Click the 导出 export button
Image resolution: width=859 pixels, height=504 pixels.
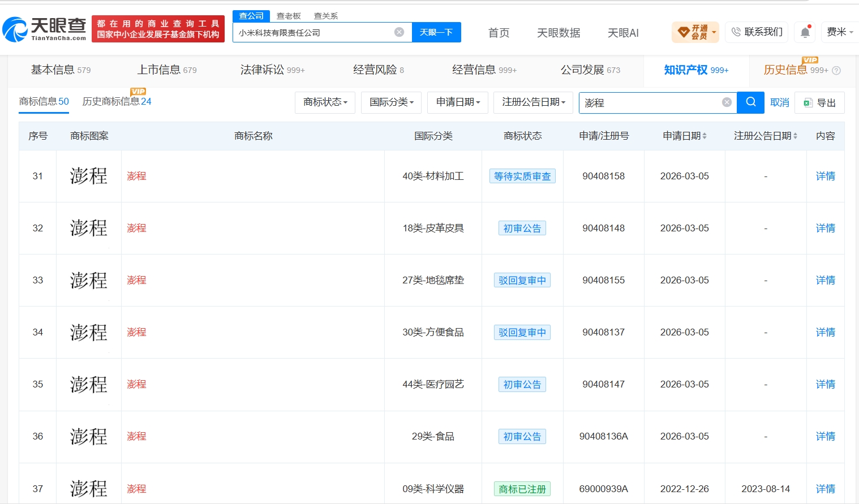[x=819, y=103]
